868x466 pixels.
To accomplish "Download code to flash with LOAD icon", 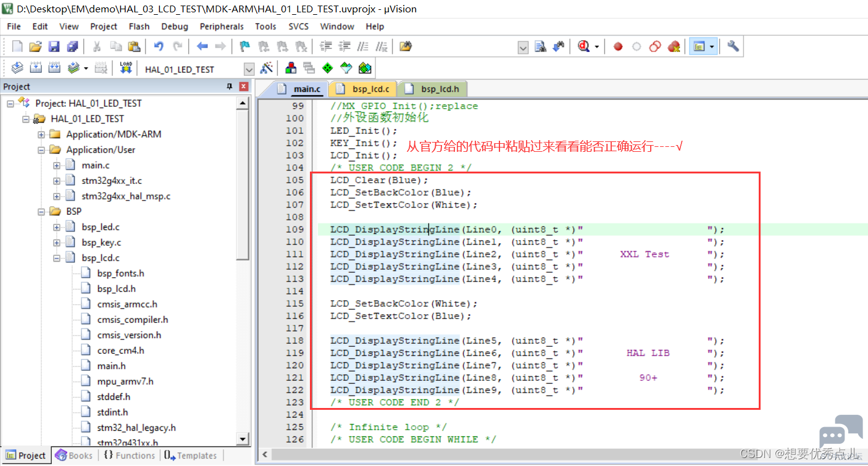I will pyautogui.click(x=126, y=69).
